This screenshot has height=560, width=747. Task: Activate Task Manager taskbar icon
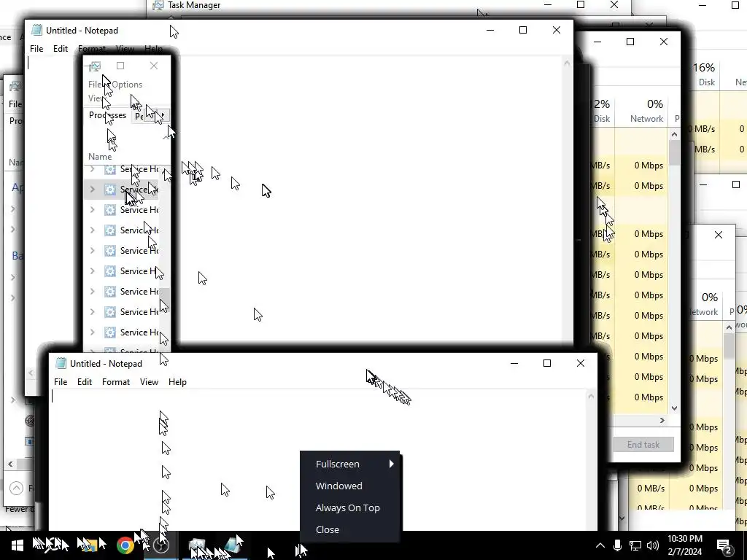196,545
